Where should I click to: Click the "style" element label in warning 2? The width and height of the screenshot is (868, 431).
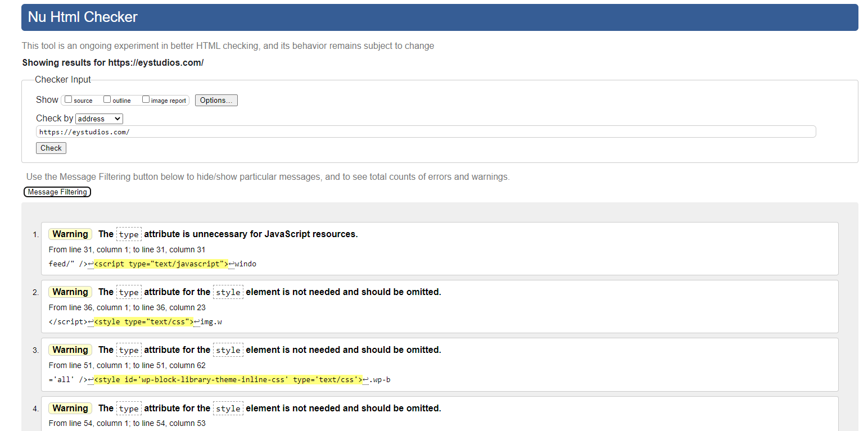tap(228, 292)
